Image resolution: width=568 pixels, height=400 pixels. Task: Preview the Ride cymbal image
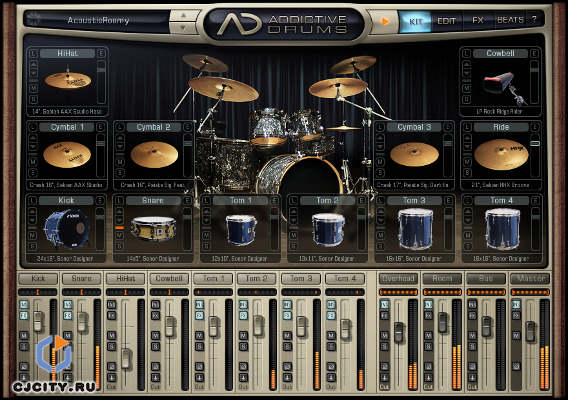(x=501, y=154)
